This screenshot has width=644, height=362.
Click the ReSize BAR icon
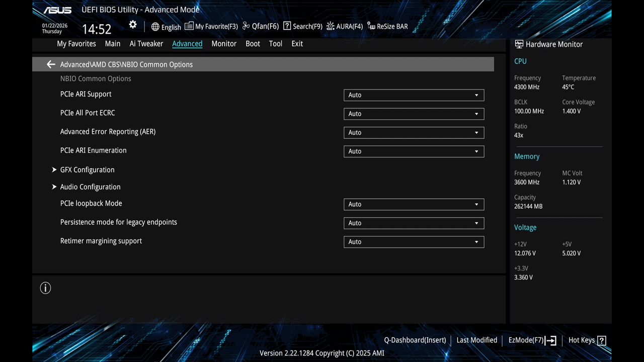point(387,26)
